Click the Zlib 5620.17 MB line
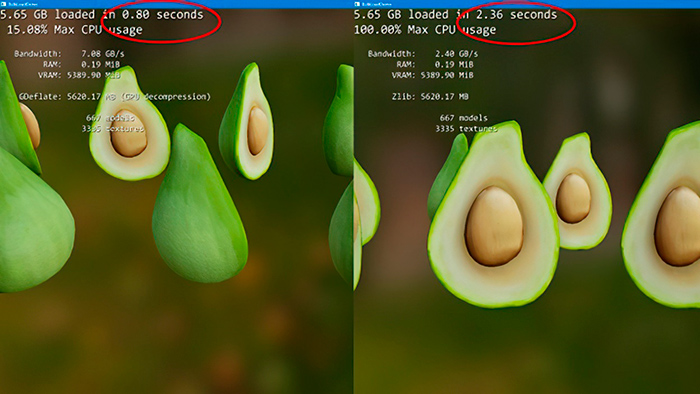 click(x=430, y=97)
